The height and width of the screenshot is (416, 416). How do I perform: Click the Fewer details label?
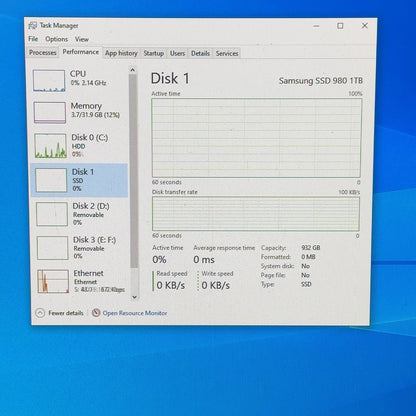pyautogui.click(x=66, y=313)
